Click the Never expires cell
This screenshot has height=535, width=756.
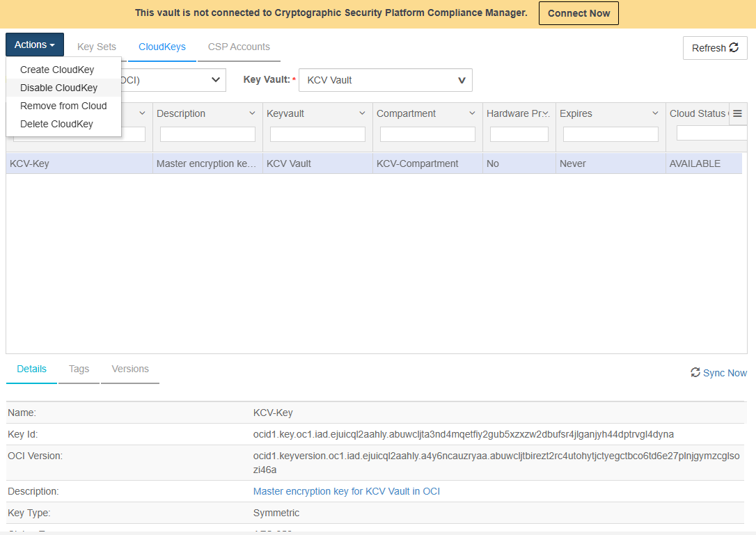[611, 163]
